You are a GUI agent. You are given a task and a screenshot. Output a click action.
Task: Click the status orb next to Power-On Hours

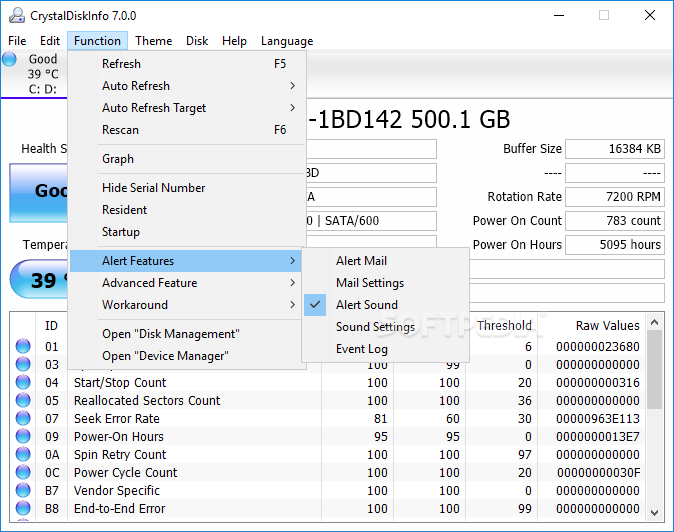pos(23,437)
